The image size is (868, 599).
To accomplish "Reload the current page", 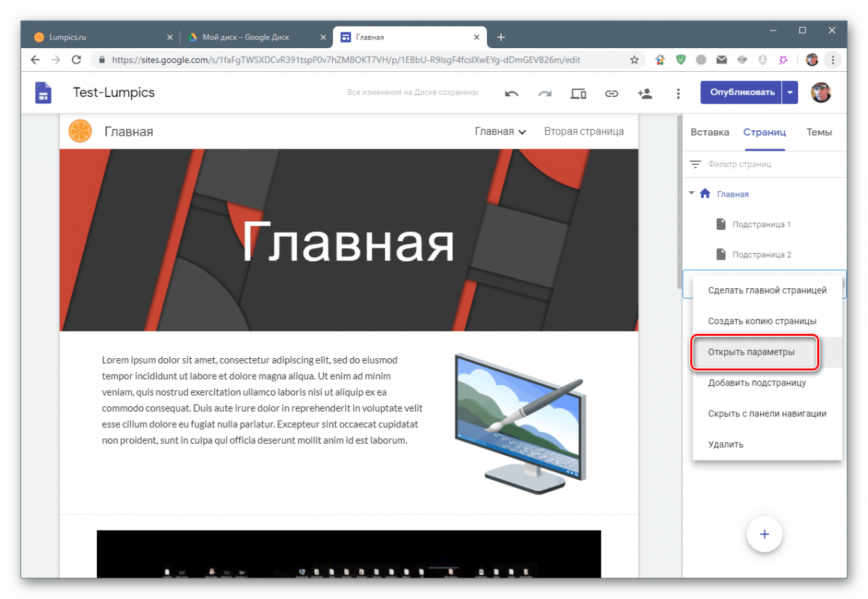I will [77, 60].
